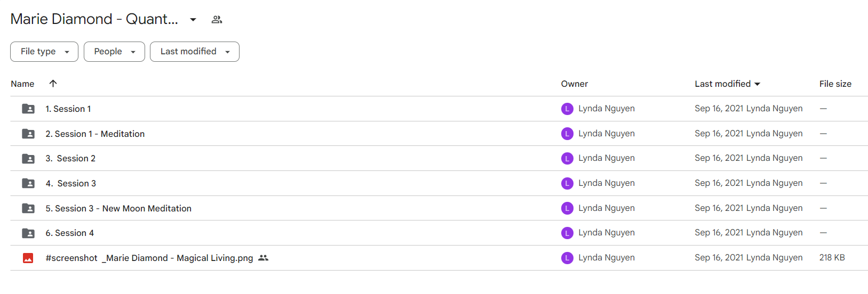
Task: Click the name sort direction arrow
Action: [x=53, y=83]
